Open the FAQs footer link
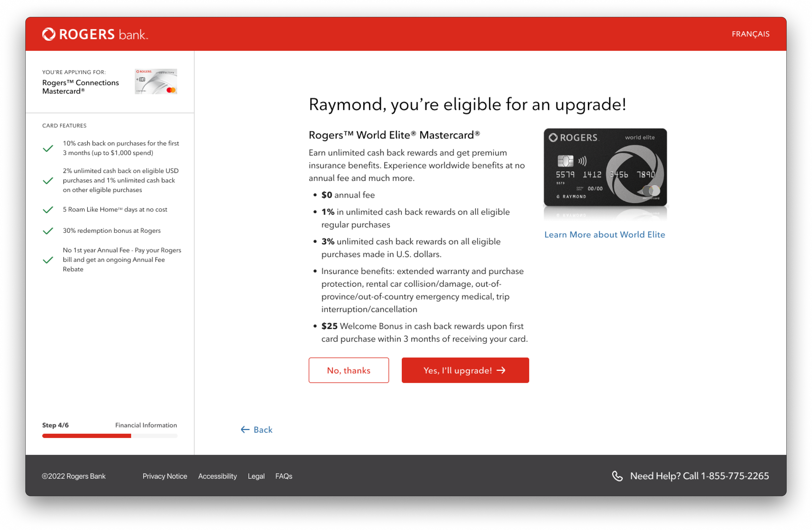This screenshot has height=530, width=812. click(284, 476)
